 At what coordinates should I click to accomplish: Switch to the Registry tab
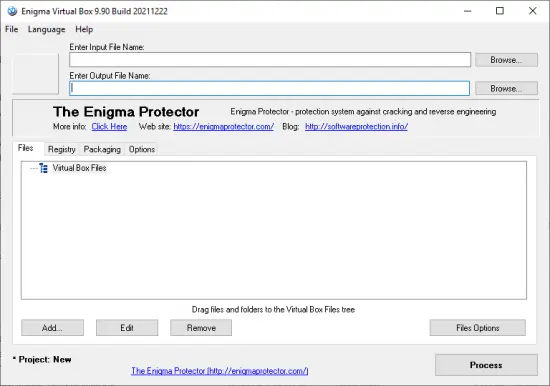click(62, 149)
